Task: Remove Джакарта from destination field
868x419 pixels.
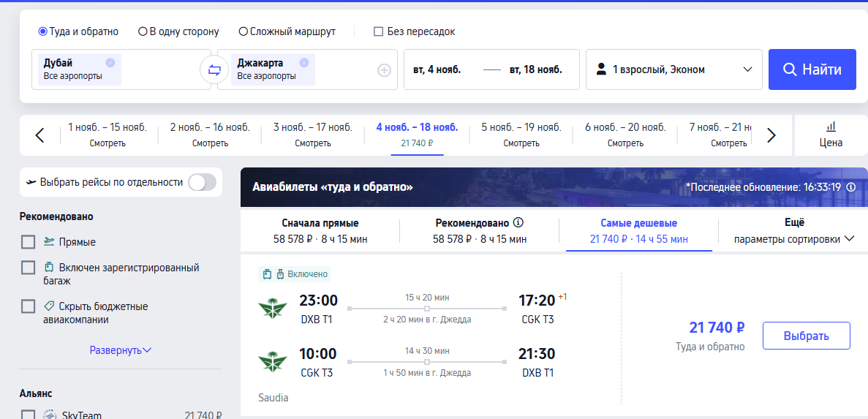Action: [x=303, y=63]
